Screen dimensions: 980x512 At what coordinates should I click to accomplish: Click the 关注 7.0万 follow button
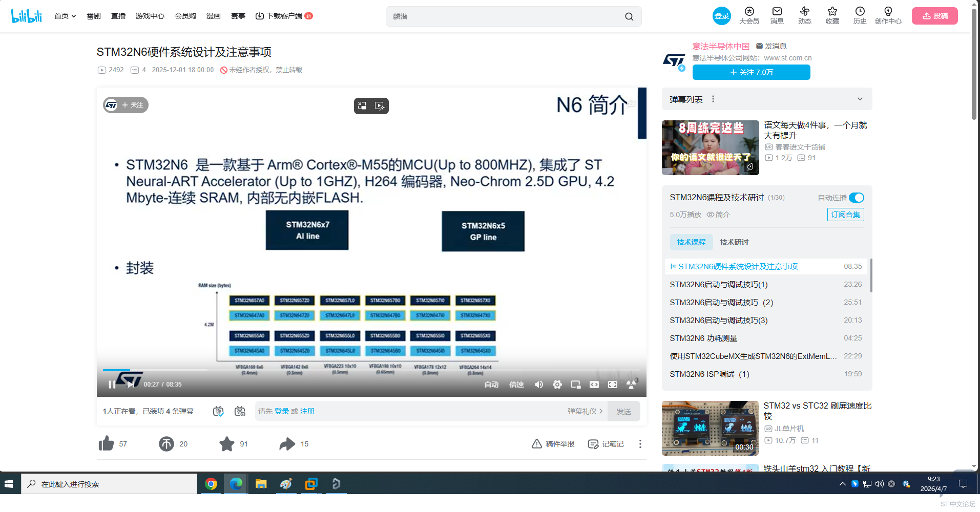[751, 72]
